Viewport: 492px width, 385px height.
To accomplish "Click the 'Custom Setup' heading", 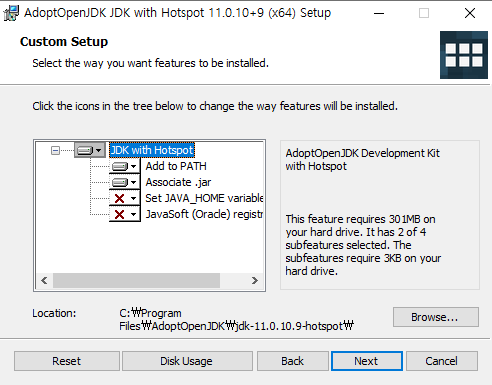I will point(64,42).
